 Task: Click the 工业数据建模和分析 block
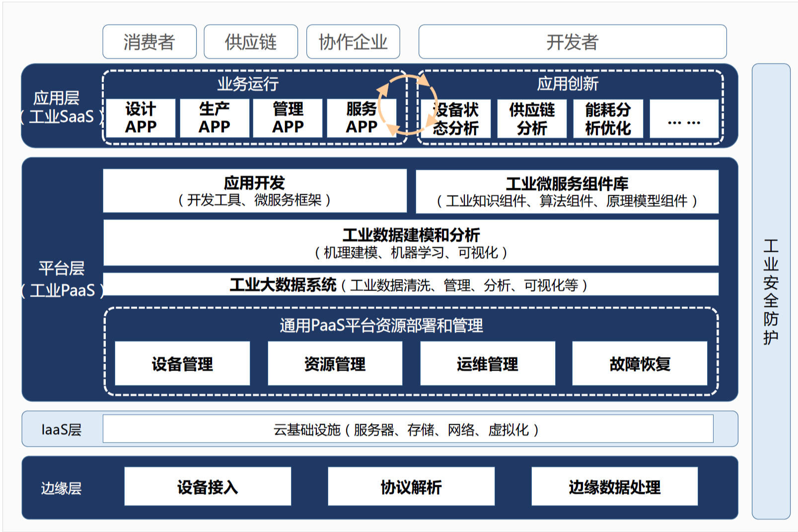[411, 243]
